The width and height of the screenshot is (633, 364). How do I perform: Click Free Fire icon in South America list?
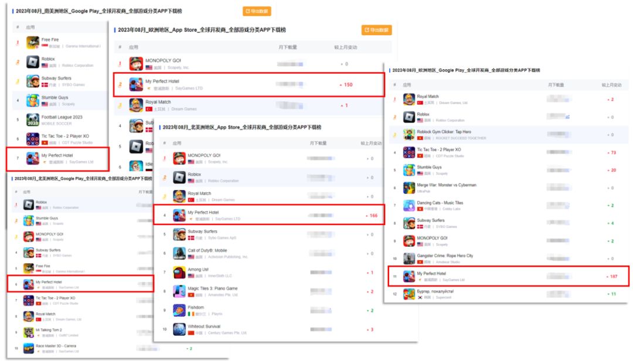[33, 42]
